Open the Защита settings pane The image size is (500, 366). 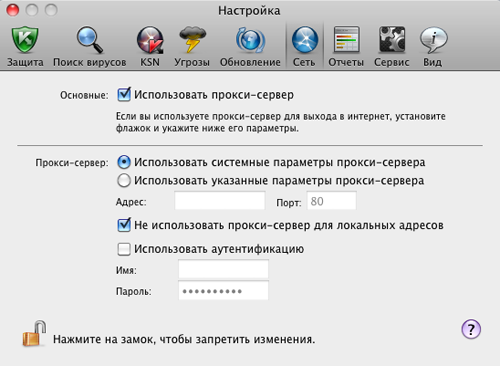click(x=25, y=47)
